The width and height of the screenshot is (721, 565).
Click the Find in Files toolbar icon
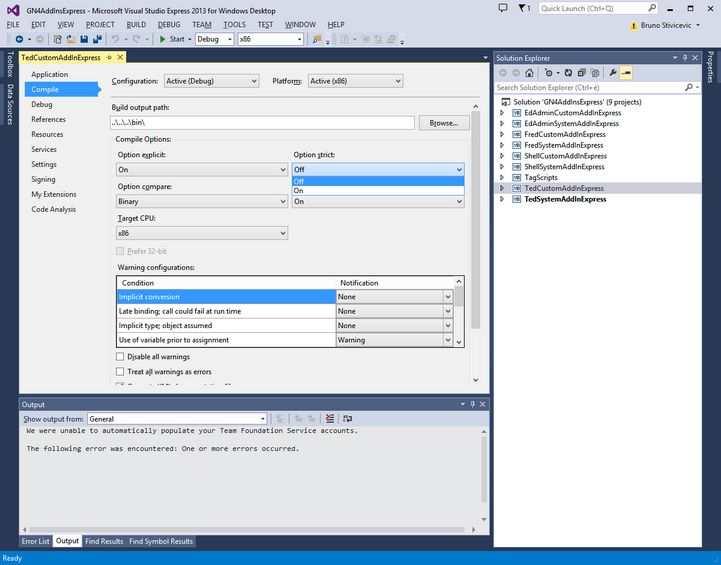point(317,40)
